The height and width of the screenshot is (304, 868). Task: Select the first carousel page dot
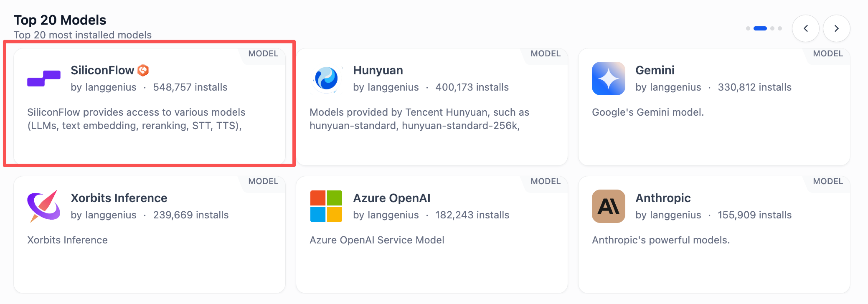click(x=748, y=28)
